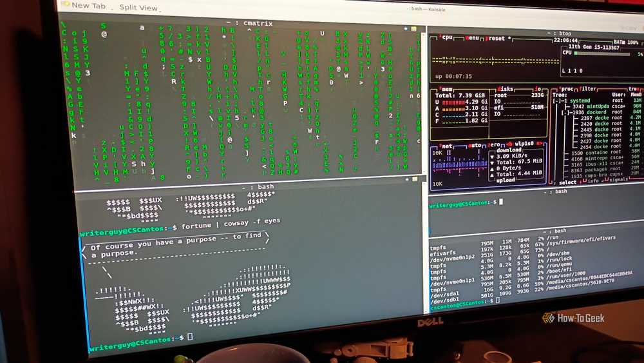Screen dimensions: 644x363
Task: Toggle tree view in btop proc box
Action: (x=634, y=89)
